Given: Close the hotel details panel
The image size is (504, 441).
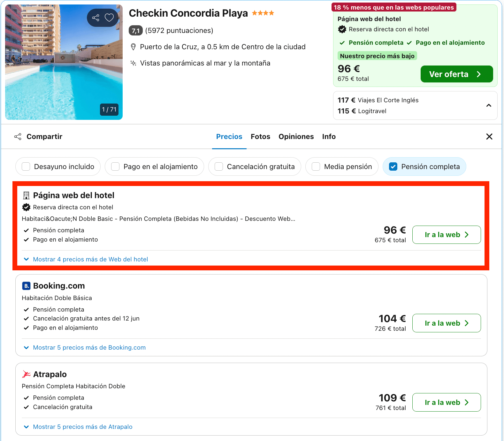Looking at the screenshot, I should (489, 137).
